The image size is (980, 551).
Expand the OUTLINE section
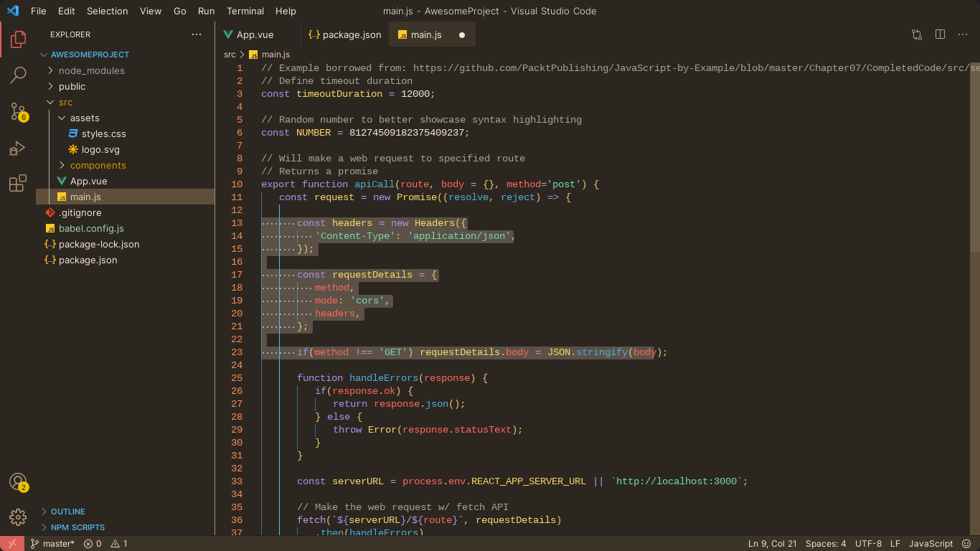(x=68, y=512)
